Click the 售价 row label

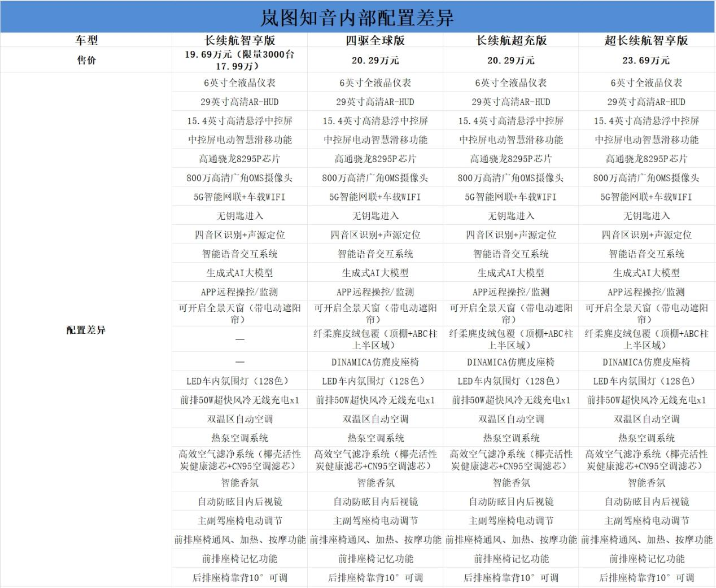(x=86, y=60)
